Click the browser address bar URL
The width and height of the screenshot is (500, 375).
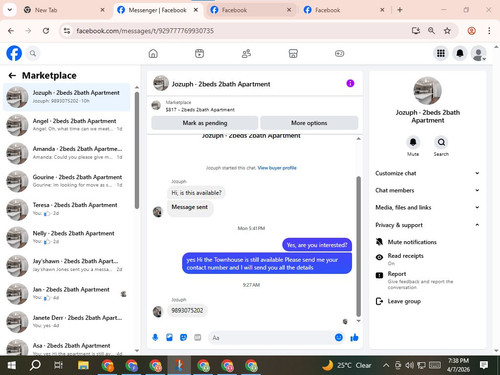(145, 31)
